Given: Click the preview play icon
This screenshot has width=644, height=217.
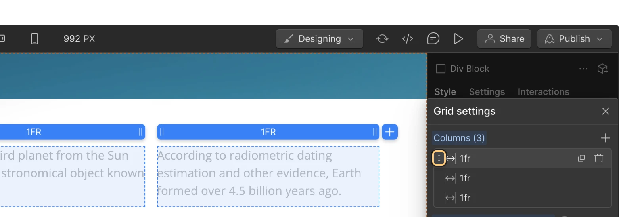Looking at the screenshot, I should coord(458,39).
